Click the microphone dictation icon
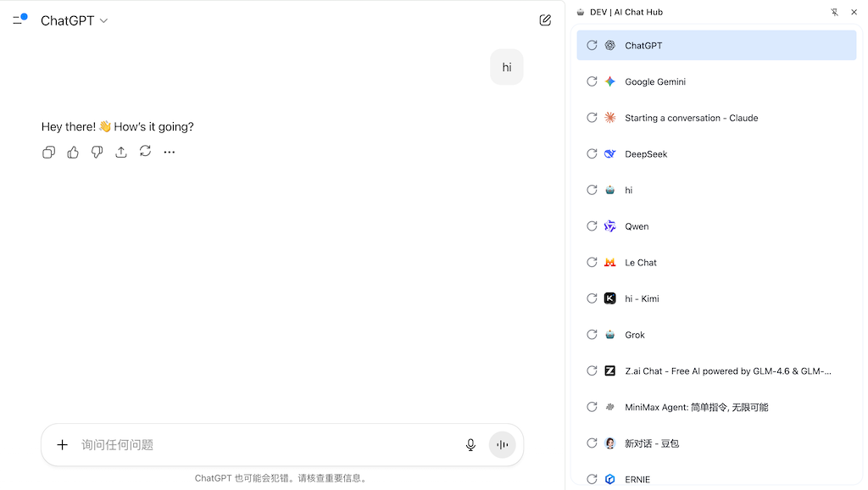 [470, 444]
